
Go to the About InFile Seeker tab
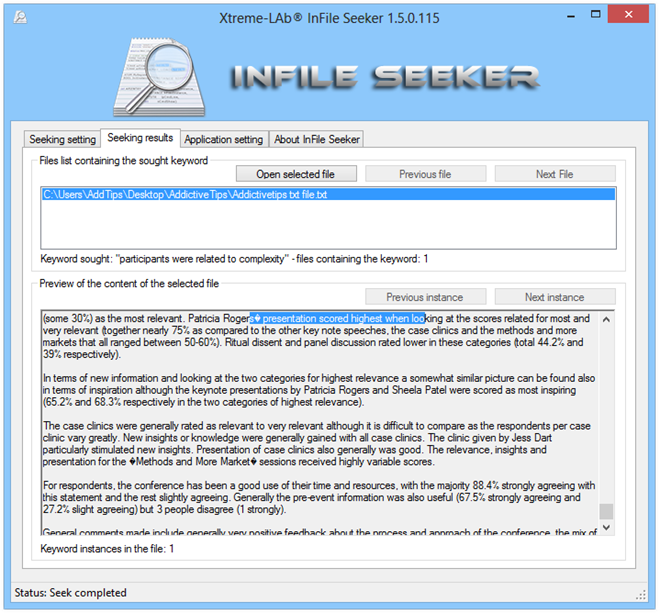(317, 139)
